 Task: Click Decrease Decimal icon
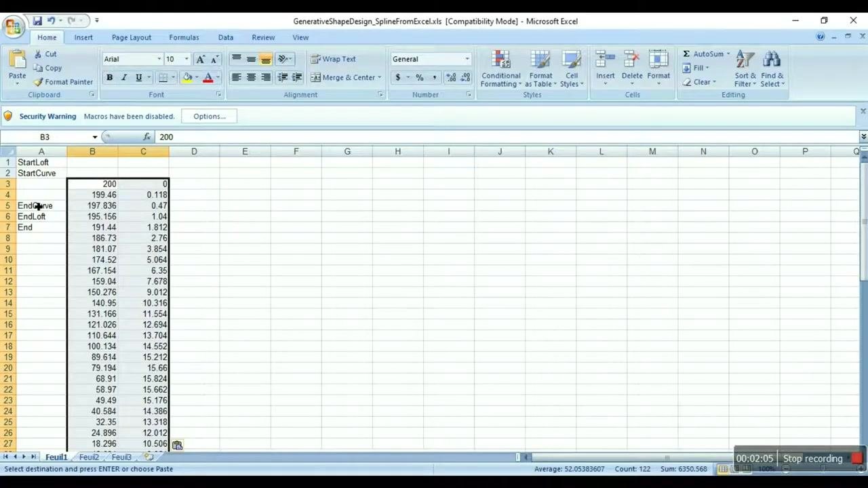(465, 78)
